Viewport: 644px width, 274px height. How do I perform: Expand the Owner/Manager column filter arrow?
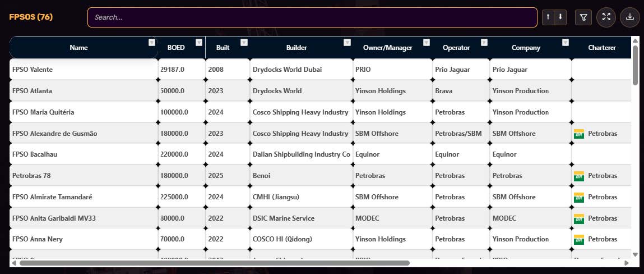(427, 42)
